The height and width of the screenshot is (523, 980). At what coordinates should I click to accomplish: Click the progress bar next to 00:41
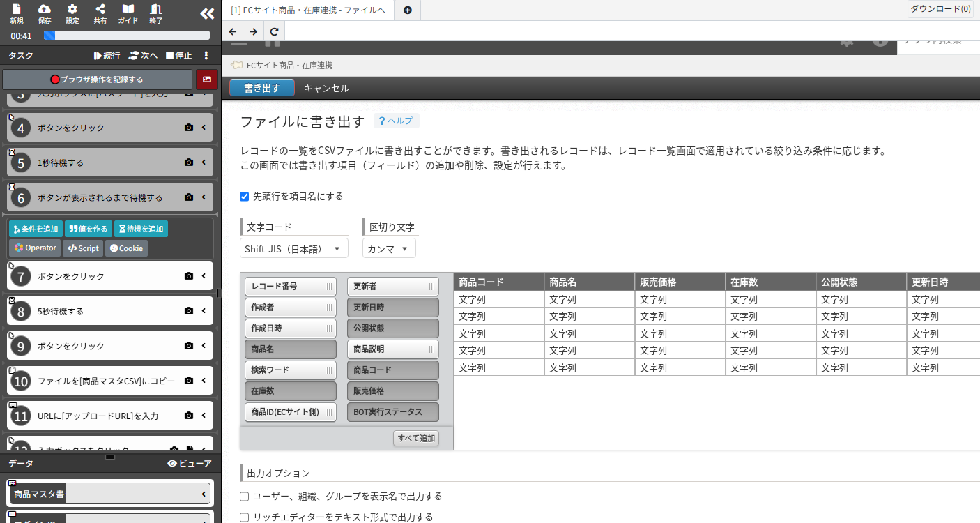125,35
